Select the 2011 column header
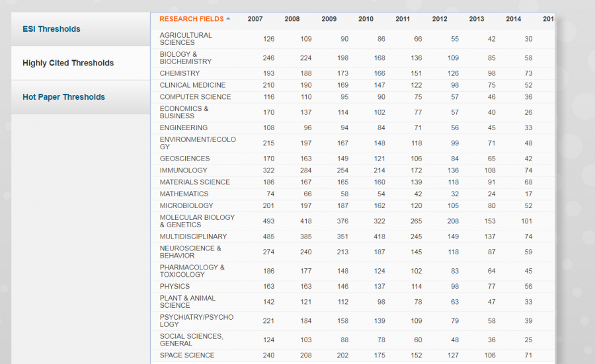The width and height of the screenshot is (595, 364). [403, 19]
